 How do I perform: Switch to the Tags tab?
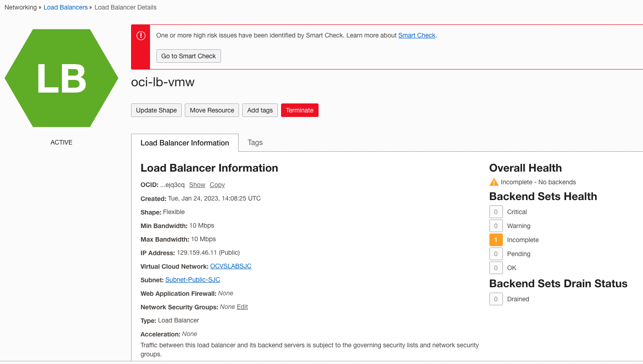click(255, 142)
